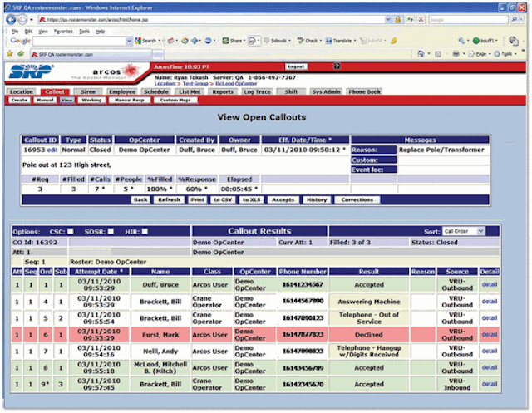Screen dimensions: 532x413
Task: Open the Callout tab
Action: click(x=55, y=91)
